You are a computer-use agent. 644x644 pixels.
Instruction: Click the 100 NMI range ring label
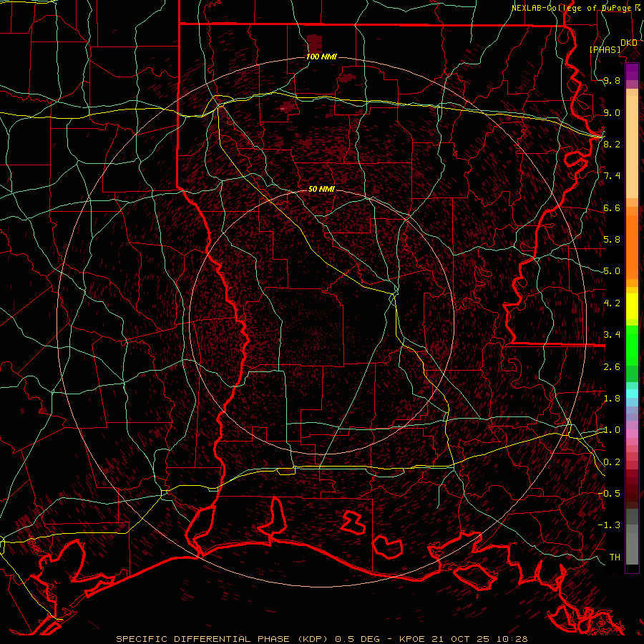(x=321, y=57)
